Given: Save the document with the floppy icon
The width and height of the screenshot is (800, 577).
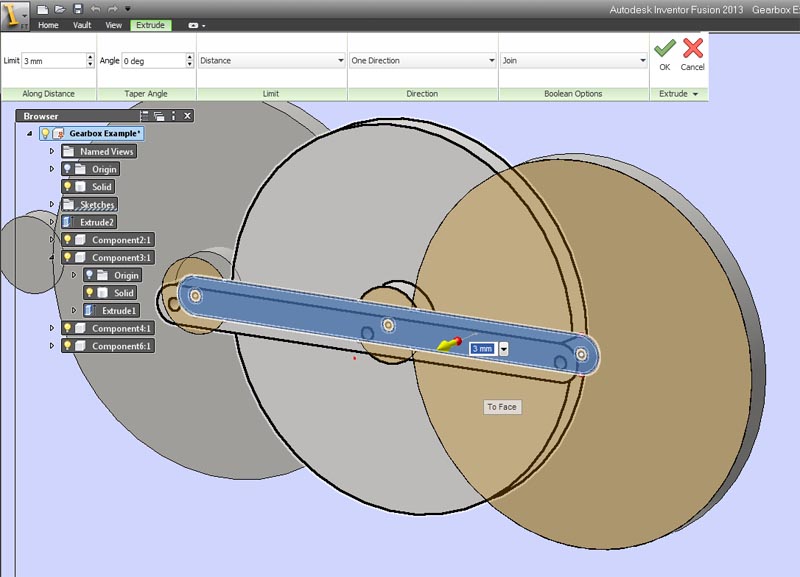Looking at the screenshot, I should point(78,9).
